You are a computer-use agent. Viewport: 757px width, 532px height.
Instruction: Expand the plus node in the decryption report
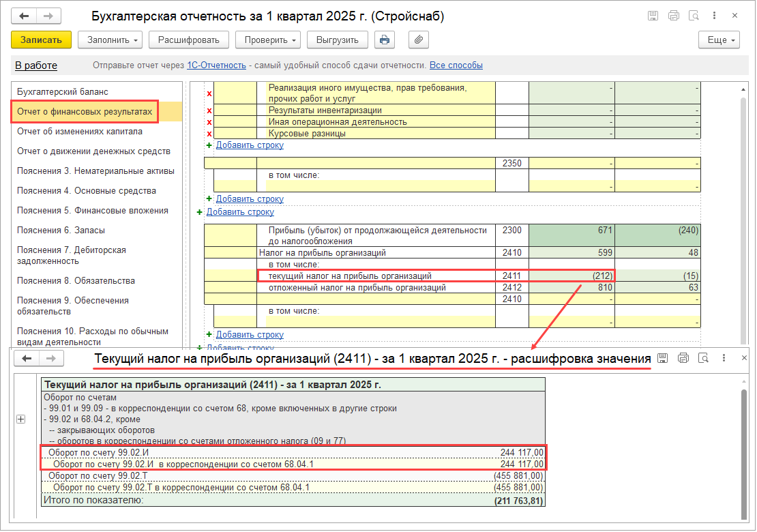[20, 419]
